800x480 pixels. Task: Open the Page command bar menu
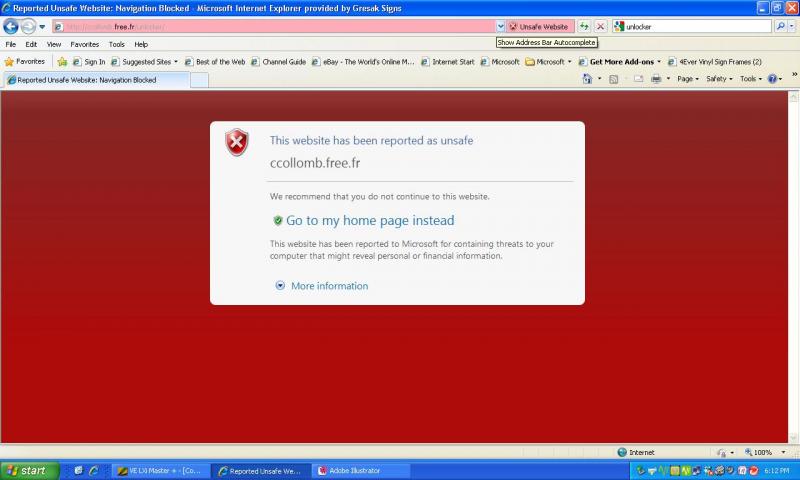click(x=688, y=79)
